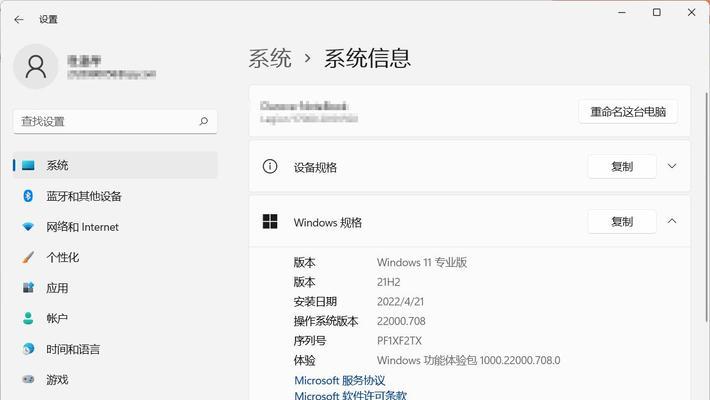Click the search magnifier icon
Image resolution: width=710 pixels, height=400 pixels.
[x=204, y=121]
